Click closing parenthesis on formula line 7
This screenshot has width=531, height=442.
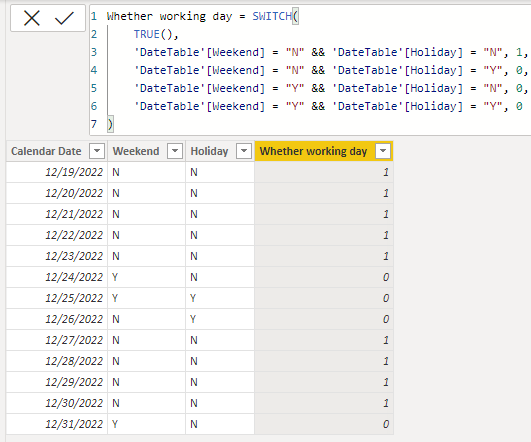pos(110,124)
